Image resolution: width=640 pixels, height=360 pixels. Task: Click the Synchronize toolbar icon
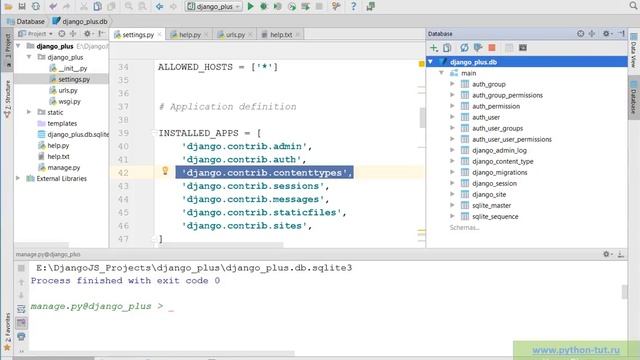[36, 7]
